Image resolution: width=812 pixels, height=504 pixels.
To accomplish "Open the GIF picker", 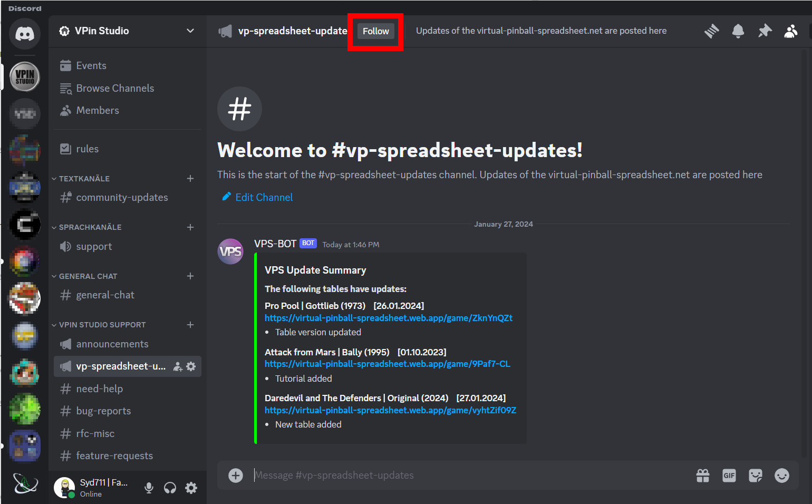I will (x=729, y=476).
